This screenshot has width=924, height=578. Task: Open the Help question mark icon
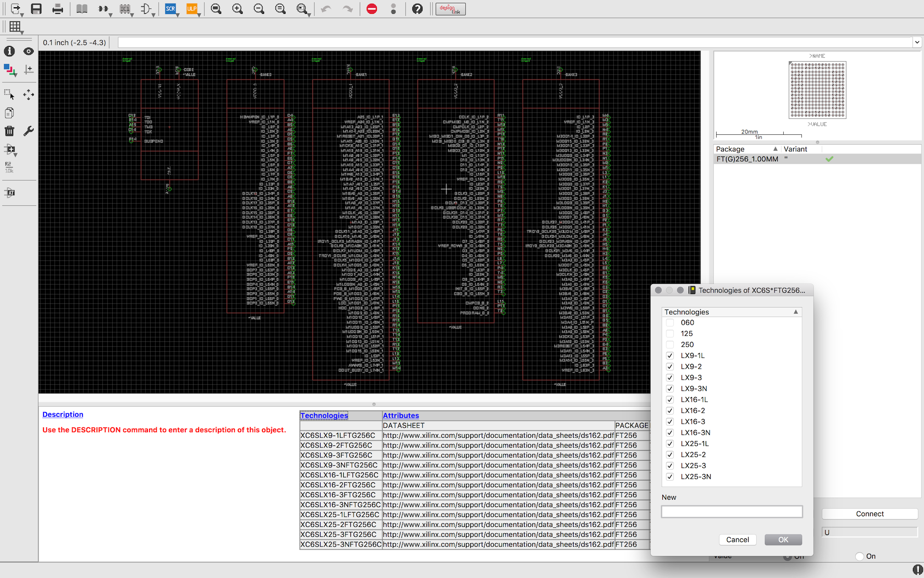tap(417, 9)
